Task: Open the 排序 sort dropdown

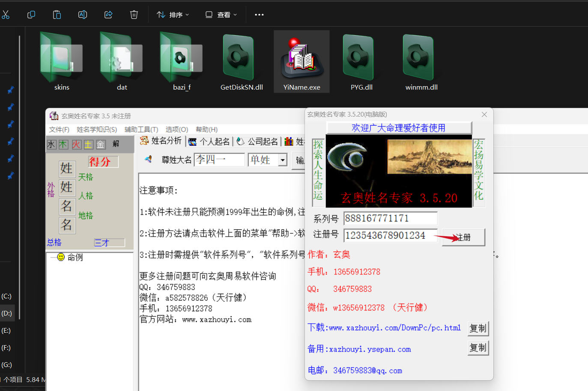Action: click(x=173, y=15)
